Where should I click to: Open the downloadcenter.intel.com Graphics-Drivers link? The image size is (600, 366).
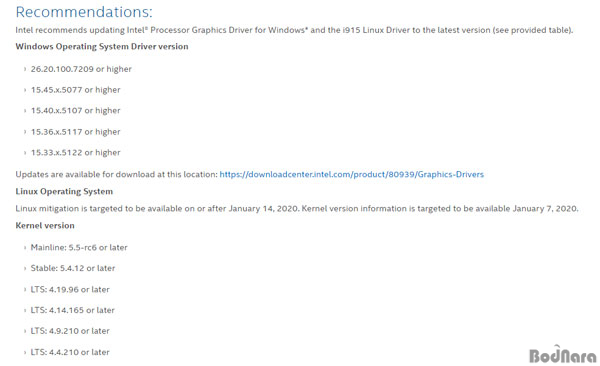(351, 175)
